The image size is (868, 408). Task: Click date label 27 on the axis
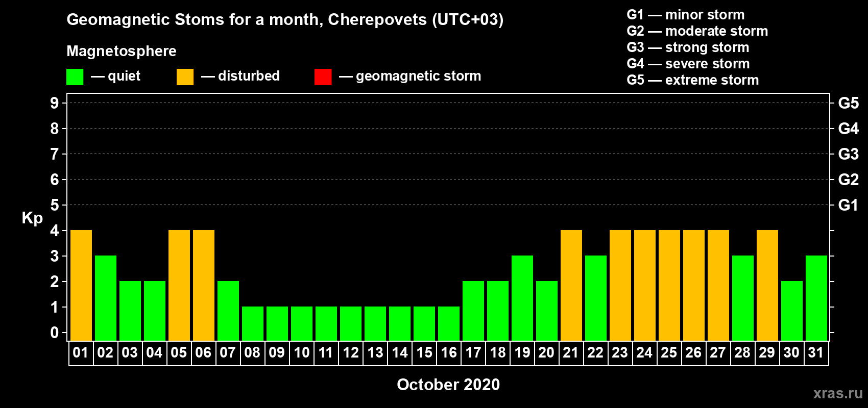pyautogui.click(x=718, y=352)
